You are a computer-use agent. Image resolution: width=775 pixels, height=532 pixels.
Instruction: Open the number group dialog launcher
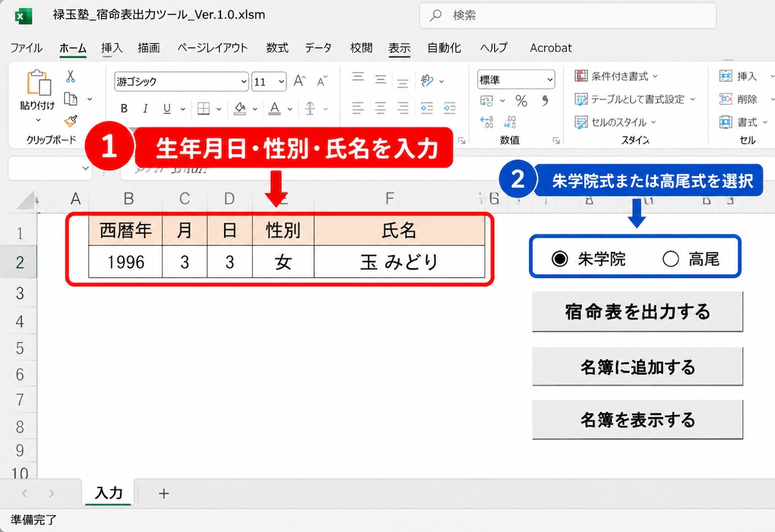click(556, 140)
